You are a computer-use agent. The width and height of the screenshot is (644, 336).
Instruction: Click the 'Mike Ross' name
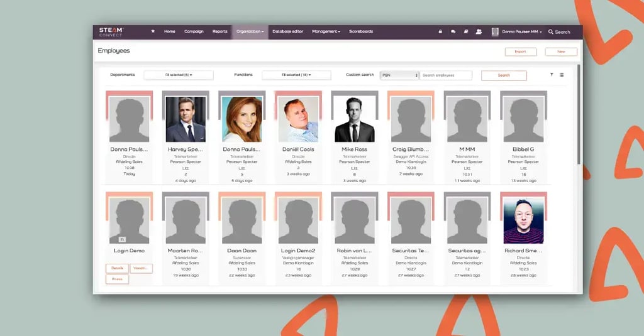click(x=355, y=149)
